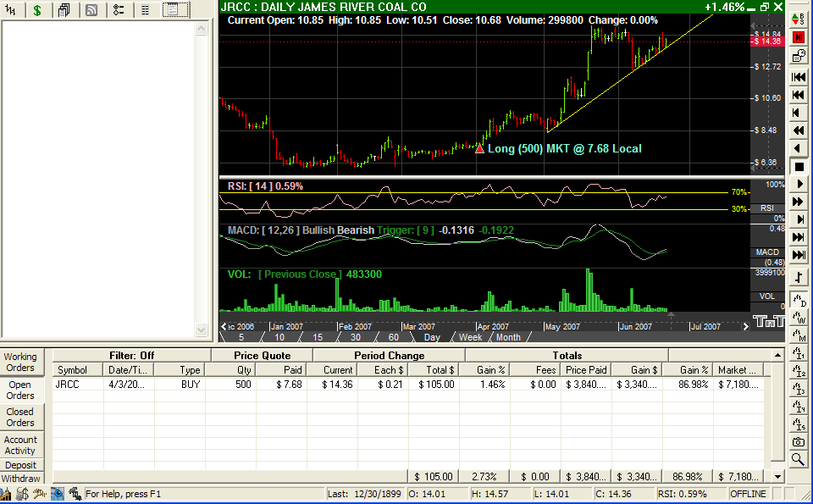813x504 pixels.
Task: Open the stacked documents tab
Action: coord(64,10)
